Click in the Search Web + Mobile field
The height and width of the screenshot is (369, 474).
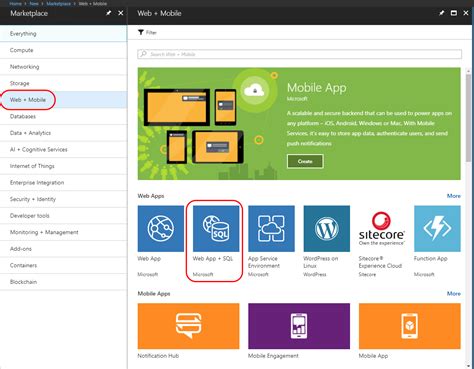coord(300,54)
